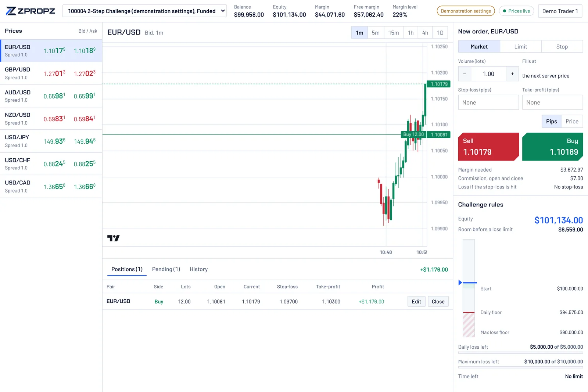Increase volume with plus button

(512, 74)
